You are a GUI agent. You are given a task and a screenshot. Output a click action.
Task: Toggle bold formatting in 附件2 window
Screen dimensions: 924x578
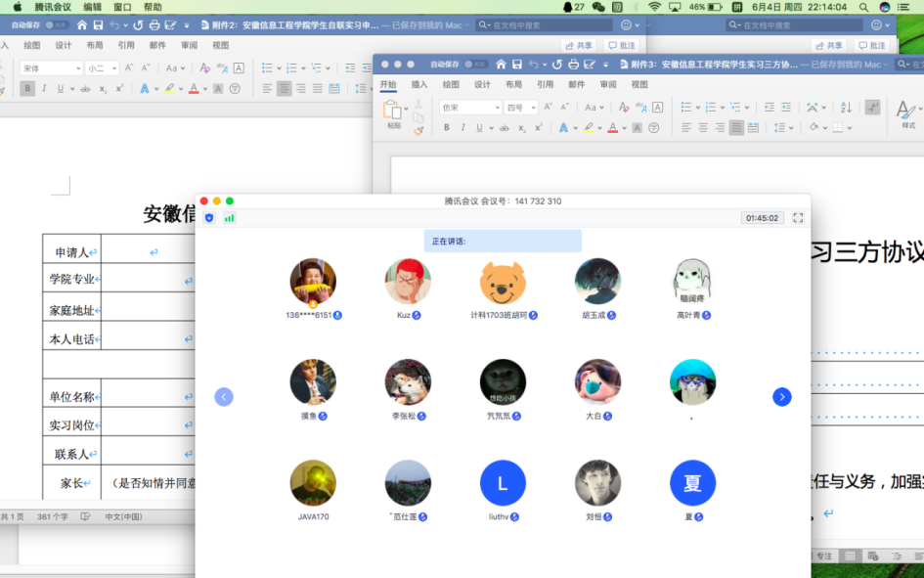point(27,88)
